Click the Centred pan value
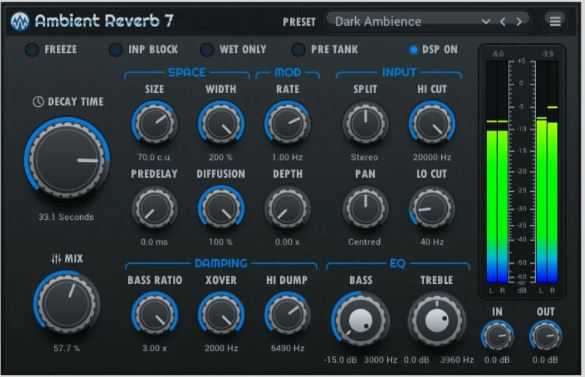The width and height of the screenshot is (585, 377). pyautogui.click(x=365, y=242)
